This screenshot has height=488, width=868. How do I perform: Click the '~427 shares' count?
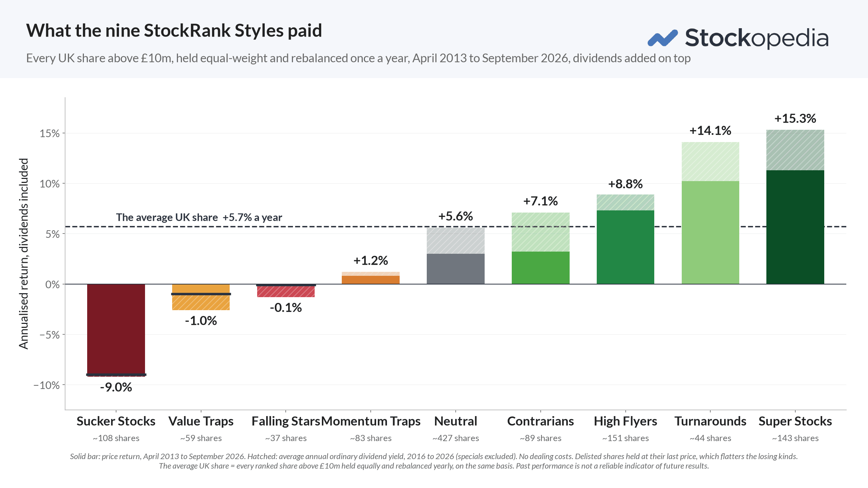point(456,438)
